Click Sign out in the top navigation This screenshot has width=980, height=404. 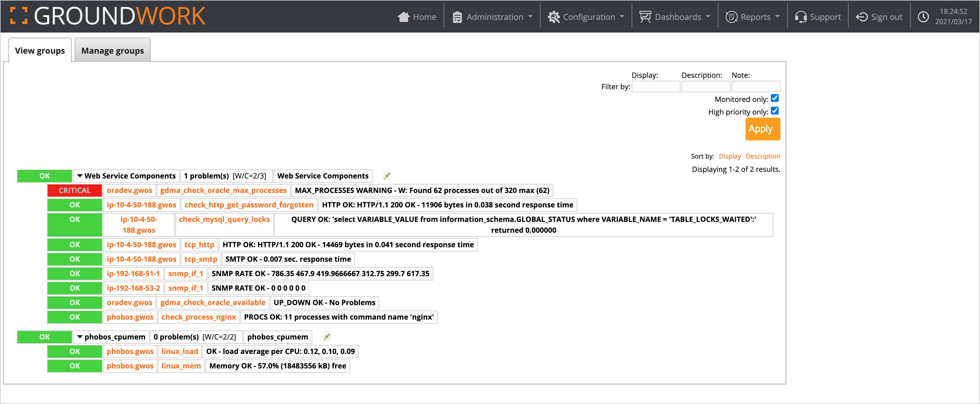tap(879, 17)
